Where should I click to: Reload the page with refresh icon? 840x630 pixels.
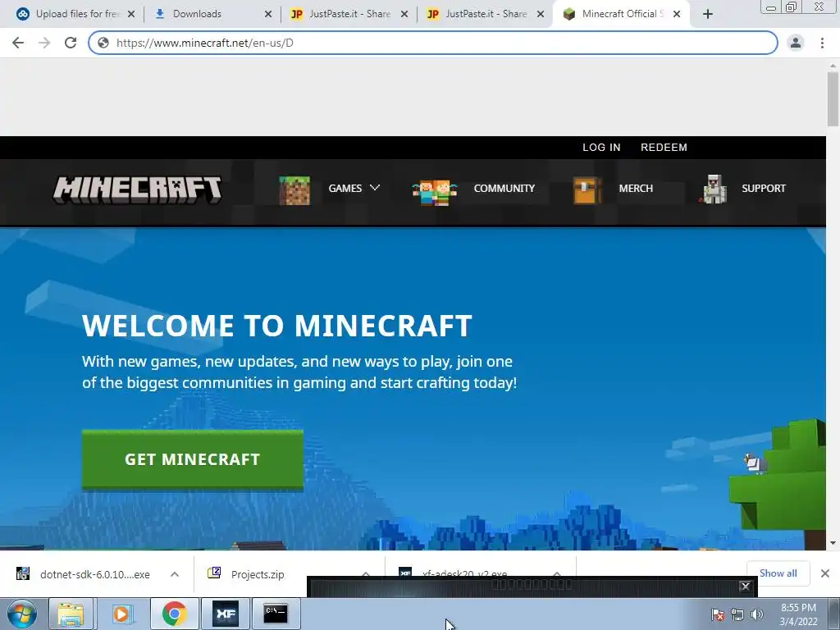71,43
